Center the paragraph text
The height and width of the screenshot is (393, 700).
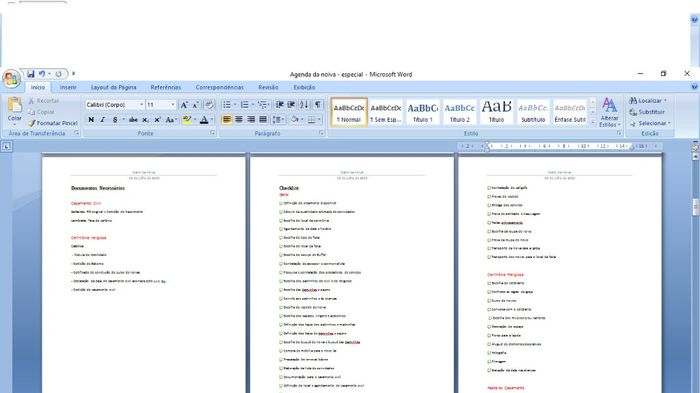coord(239,120)
